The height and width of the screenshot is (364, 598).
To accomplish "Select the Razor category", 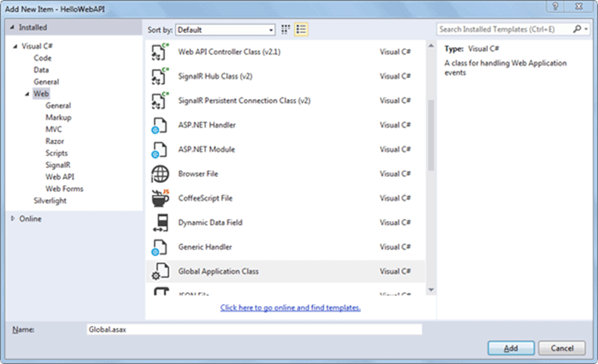I will (55, 141).
